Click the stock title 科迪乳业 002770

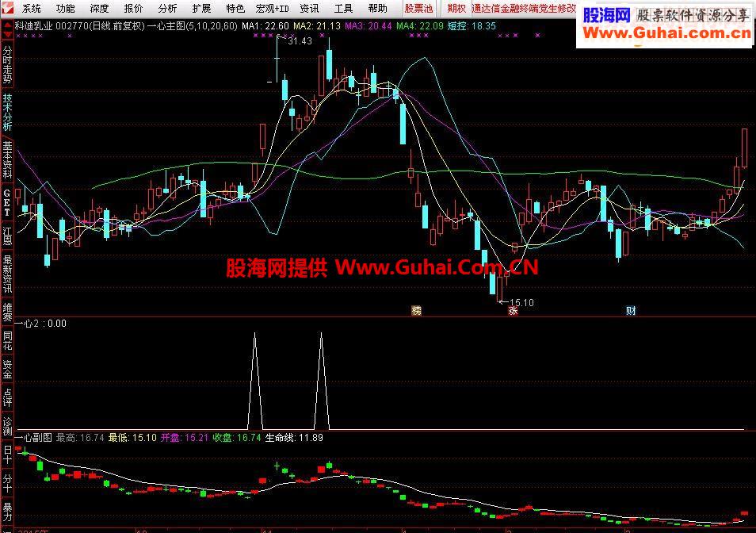(51, 25)
